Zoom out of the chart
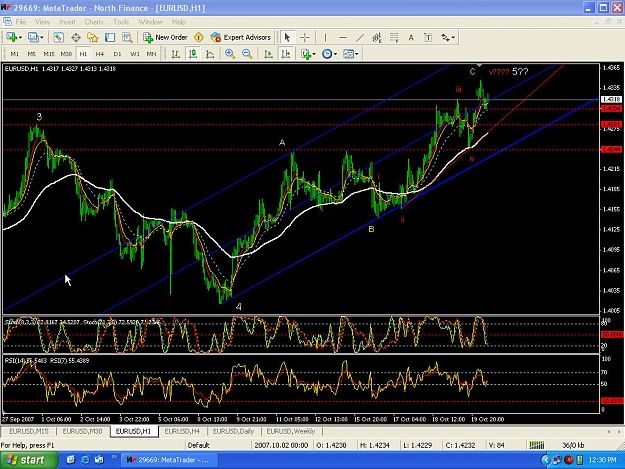This screenshot has width=625, height=469. (247, 54)
